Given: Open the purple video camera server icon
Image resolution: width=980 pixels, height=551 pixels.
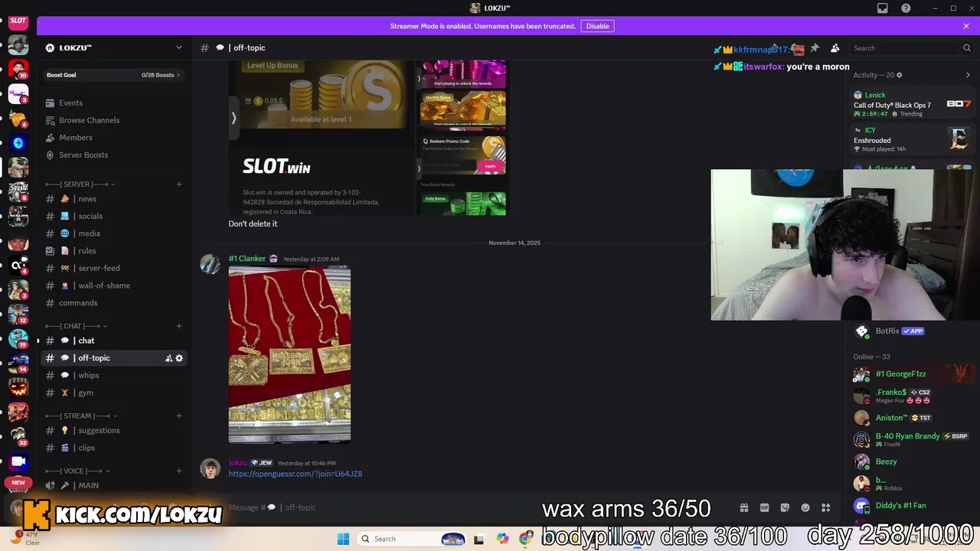Looking at the screenshot, I should [18, 461].
